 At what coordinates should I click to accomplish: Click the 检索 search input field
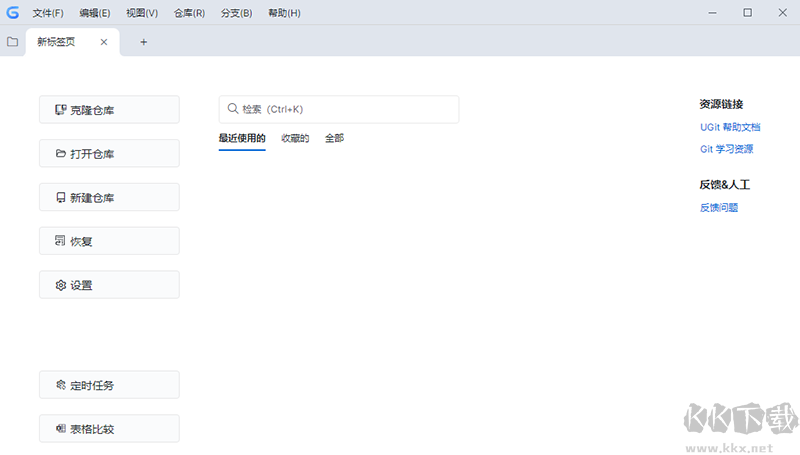pyautogui.click(x=339, y=109)
